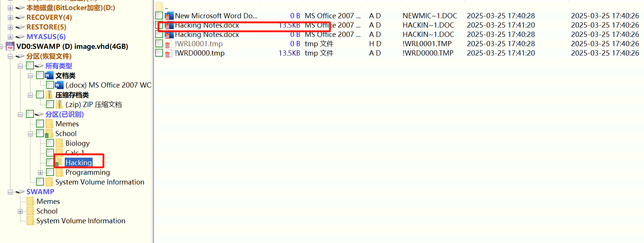This screenshot has height=243, width=644.
Task: Select the 13.5KB Hacking Notes.docx file name
Action: 207,25
